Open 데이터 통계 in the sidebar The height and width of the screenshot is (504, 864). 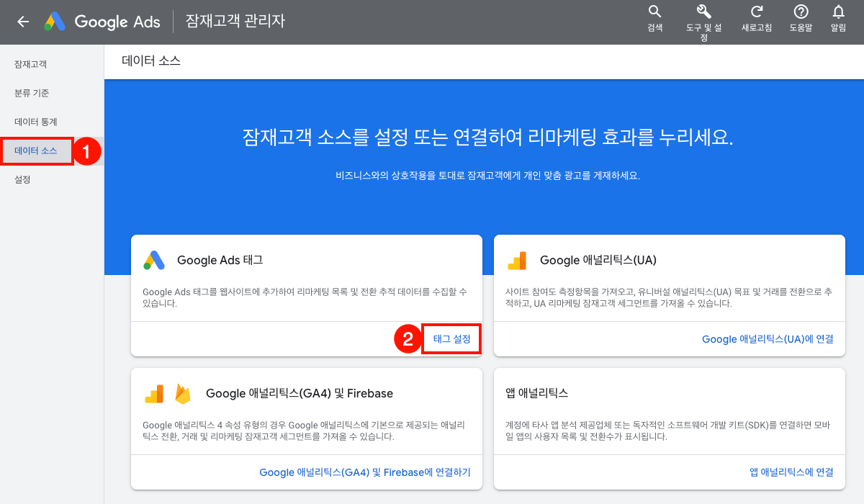point(36,122)
